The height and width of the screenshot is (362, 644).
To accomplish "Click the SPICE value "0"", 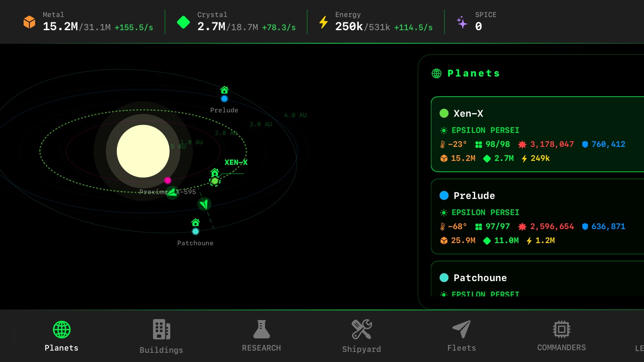I will 479,27.
